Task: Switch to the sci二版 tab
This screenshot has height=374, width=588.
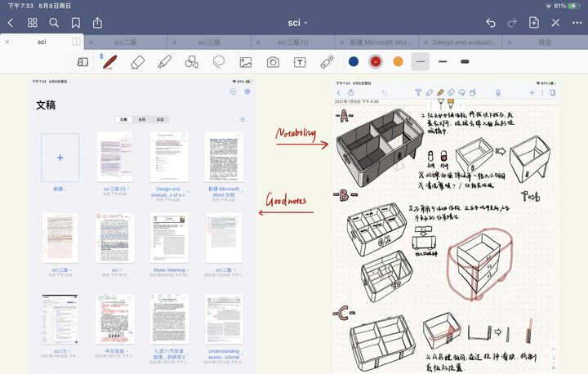Action: (x=126, y=42)
